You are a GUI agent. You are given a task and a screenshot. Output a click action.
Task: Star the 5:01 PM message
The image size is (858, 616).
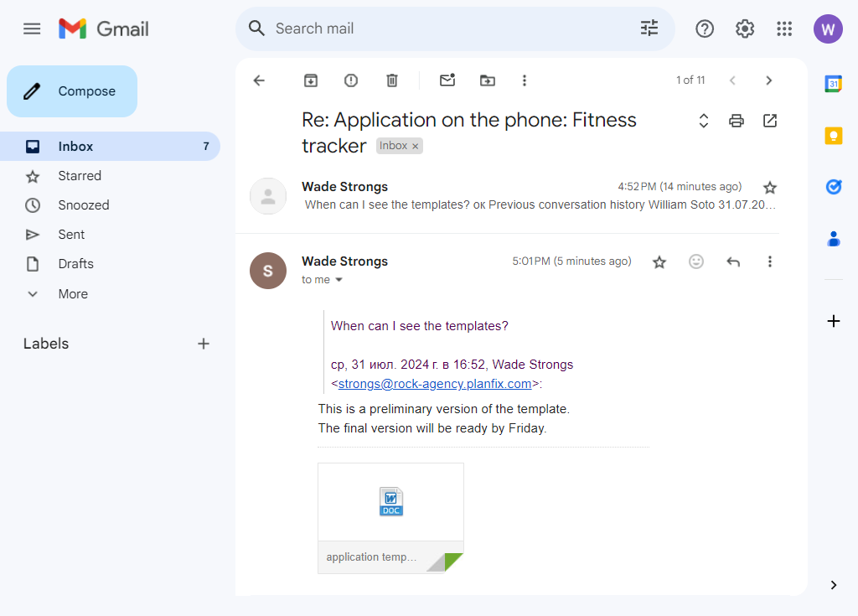pos(659,261)
